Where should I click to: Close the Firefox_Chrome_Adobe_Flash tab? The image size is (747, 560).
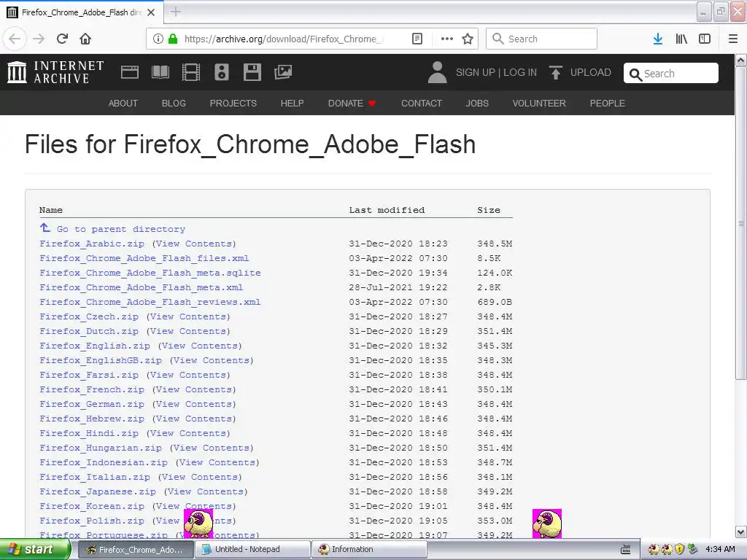[151, 12]
